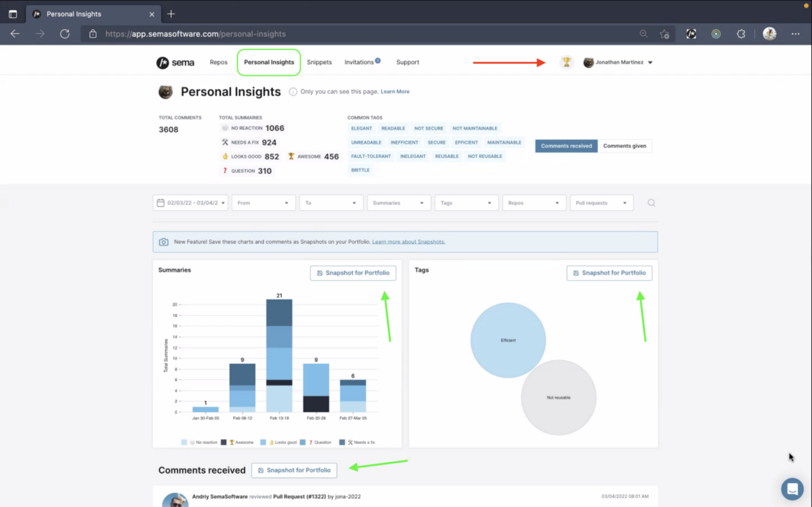
Task: Click Andriy SemaSoftware's avatar
Action: coord(175,500)
